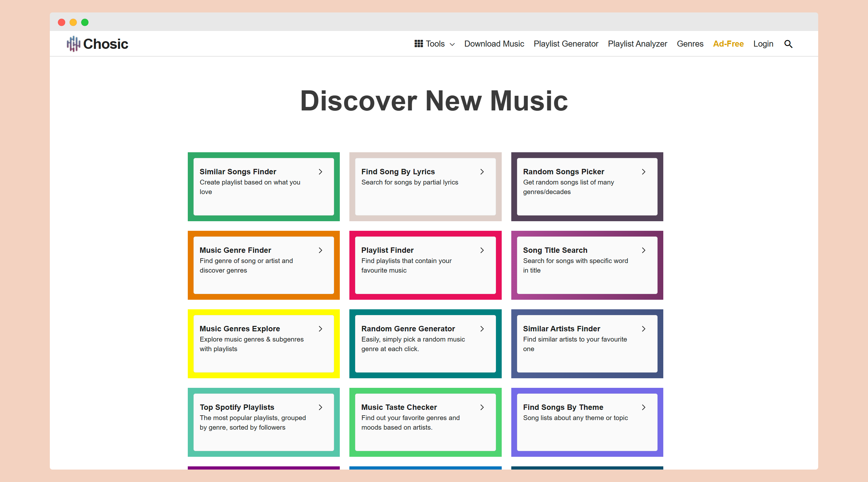This screenshot has width=868, height=482.
Task: Click the Chosic brand name text
Action: tap(105, 44)
